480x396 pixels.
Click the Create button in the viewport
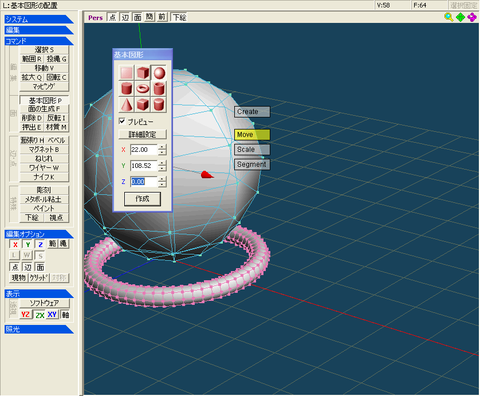click(x=252, y=112)
